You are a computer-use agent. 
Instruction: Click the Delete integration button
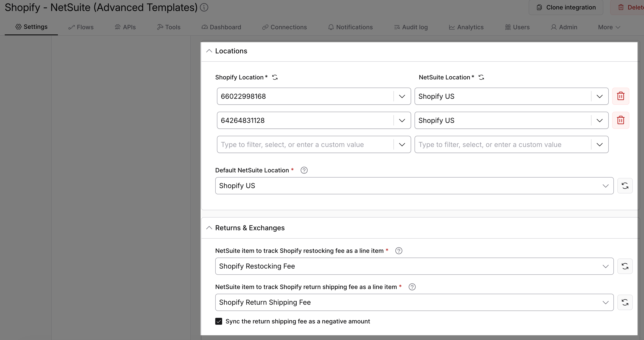(627, 8)
